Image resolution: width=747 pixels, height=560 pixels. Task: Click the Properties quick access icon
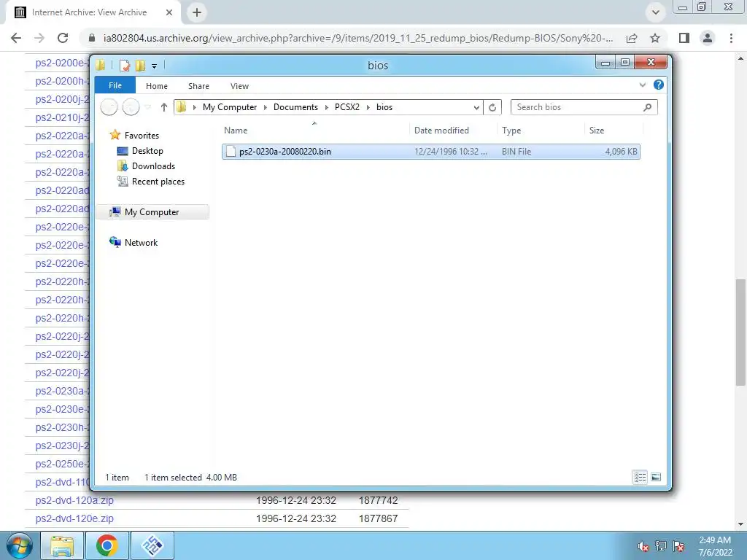[x=124, y=65]
